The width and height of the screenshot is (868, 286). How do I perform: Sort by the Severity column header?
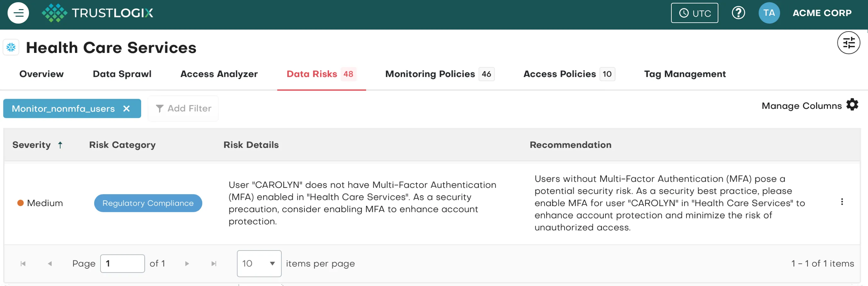click(31, 145)
